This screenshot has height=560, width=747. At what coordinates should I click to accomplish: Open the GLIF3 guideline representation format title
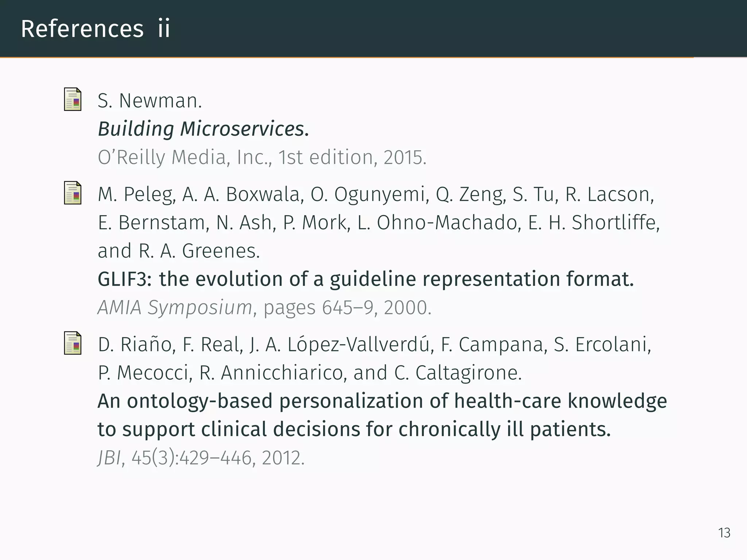tap(365, 279)
